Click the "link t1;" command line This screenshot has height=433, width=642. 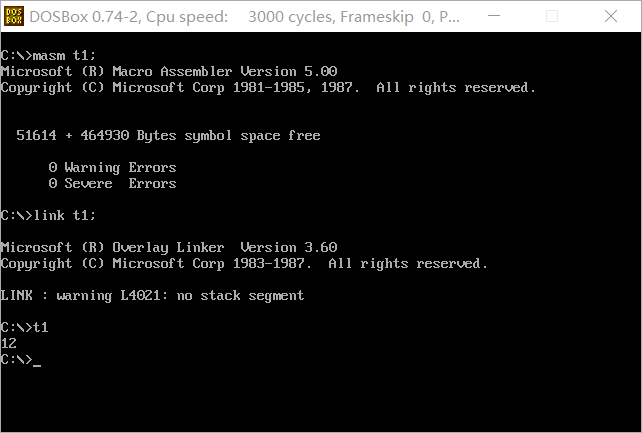(x=48, y=215)
